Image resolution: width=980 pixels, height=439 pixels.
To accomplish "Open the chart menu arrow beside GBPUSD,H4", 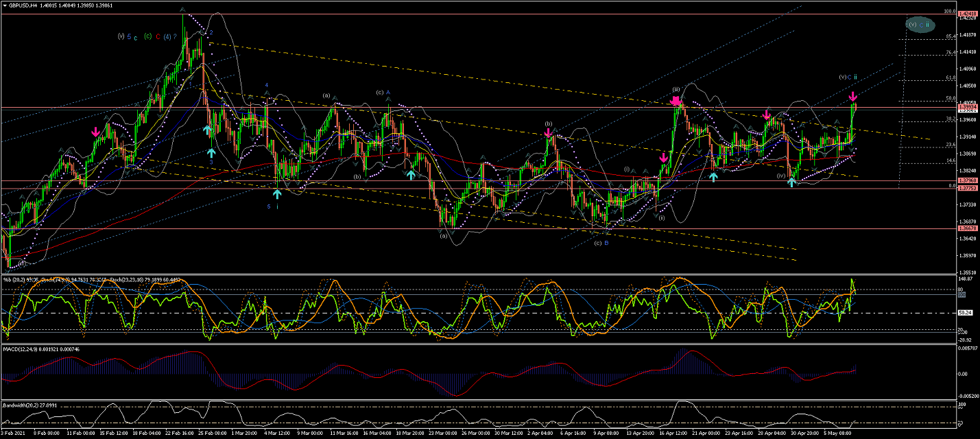I will (x=5, y=5).
